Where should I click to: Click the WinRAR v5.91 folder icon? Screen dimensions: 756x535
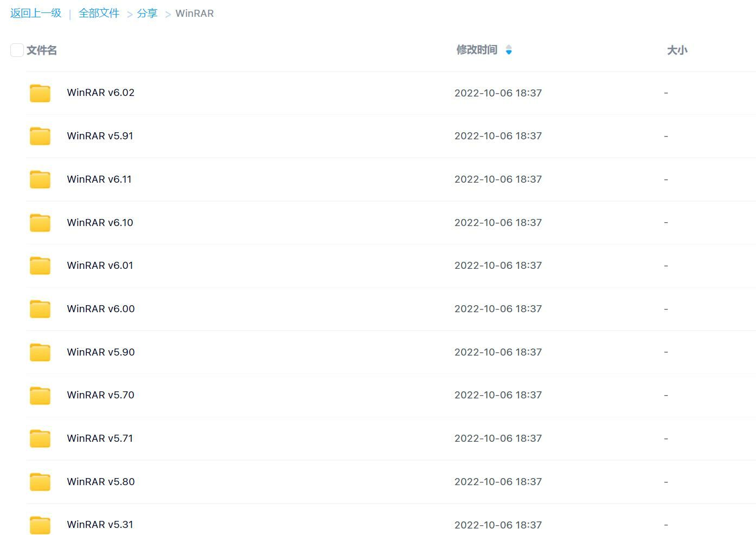[x=40, y=136]
